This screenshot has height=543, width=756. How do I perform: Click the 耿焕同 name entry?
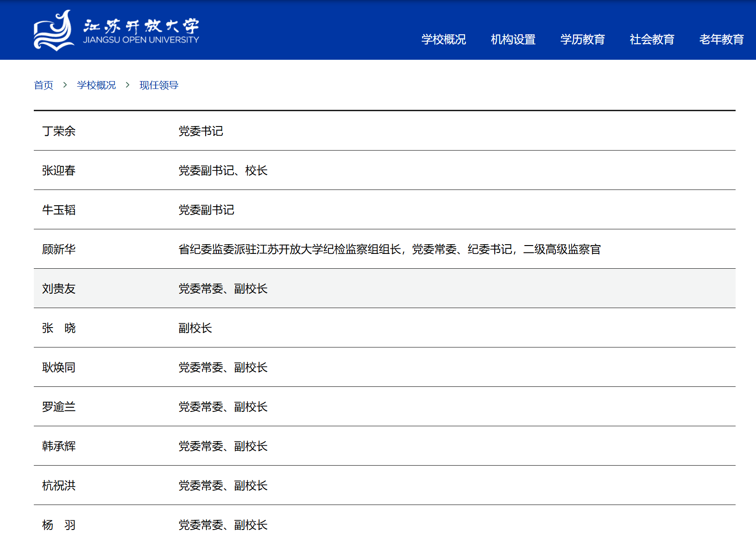59,367
